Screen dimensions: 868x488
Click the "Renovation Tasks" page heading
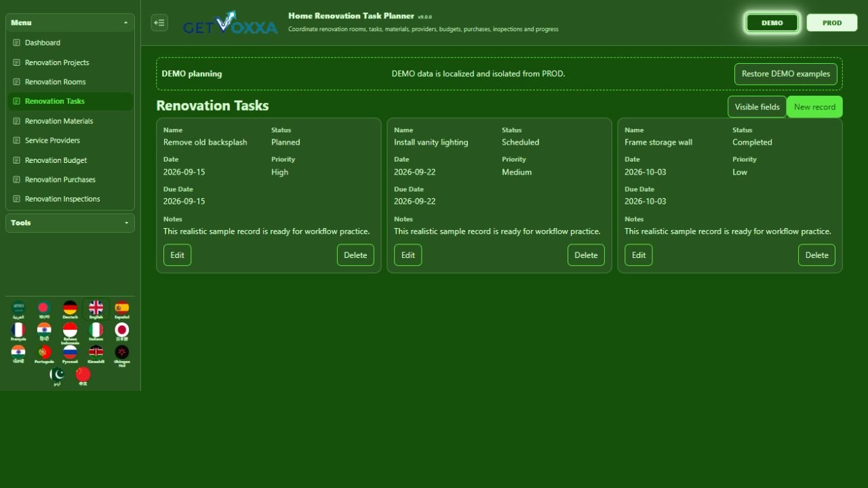[x=212, y=106]
